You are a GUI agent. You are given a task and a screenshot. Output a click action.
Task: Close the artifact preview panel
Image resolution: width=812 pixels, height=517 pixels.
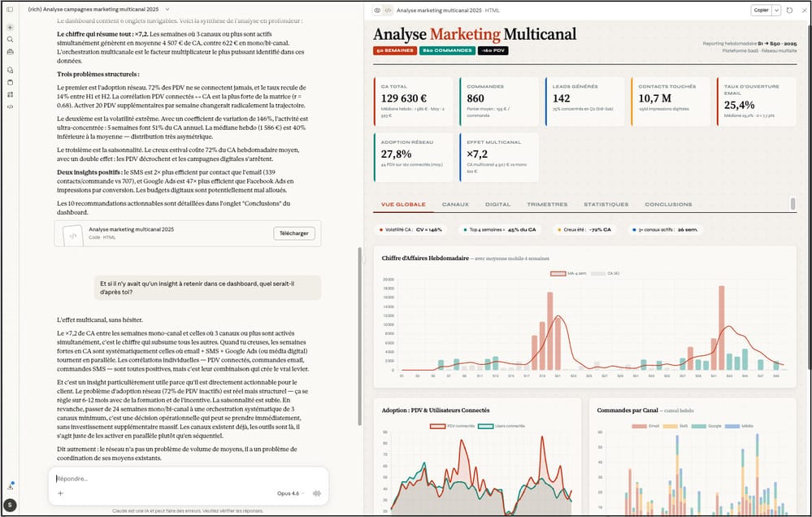pos(801,10)
